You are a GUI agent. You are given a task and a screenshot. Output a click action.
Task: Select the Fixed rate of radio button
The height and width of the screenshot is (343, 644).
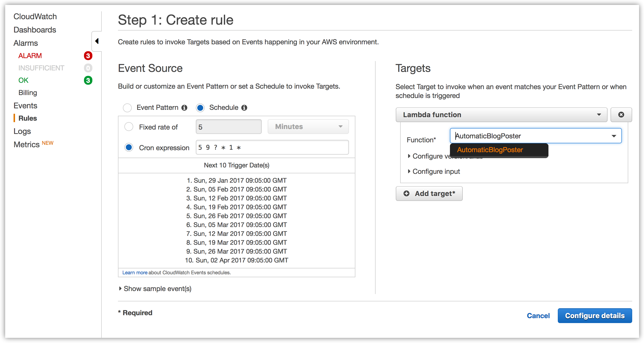click(x=129, y=127)
